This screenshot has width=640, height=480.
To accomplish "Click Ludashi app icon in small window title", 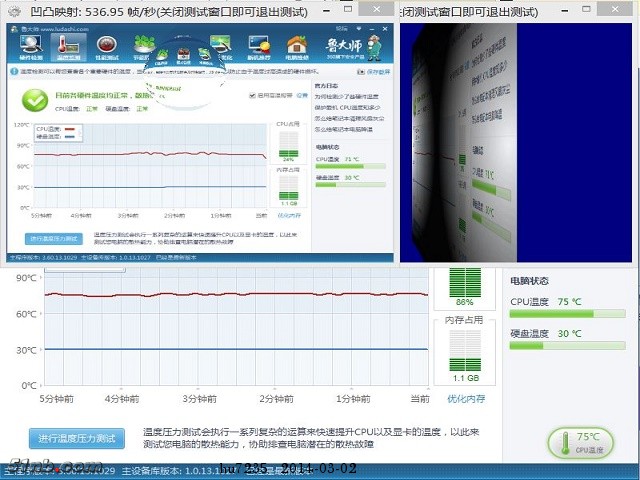I will [x=15, y=29].
